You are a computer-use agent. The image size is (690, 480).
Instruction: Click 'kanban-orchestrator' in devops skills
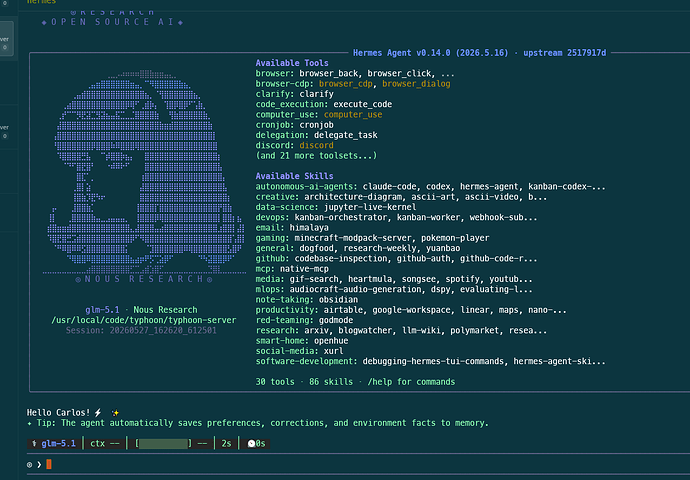coord(341,217)
